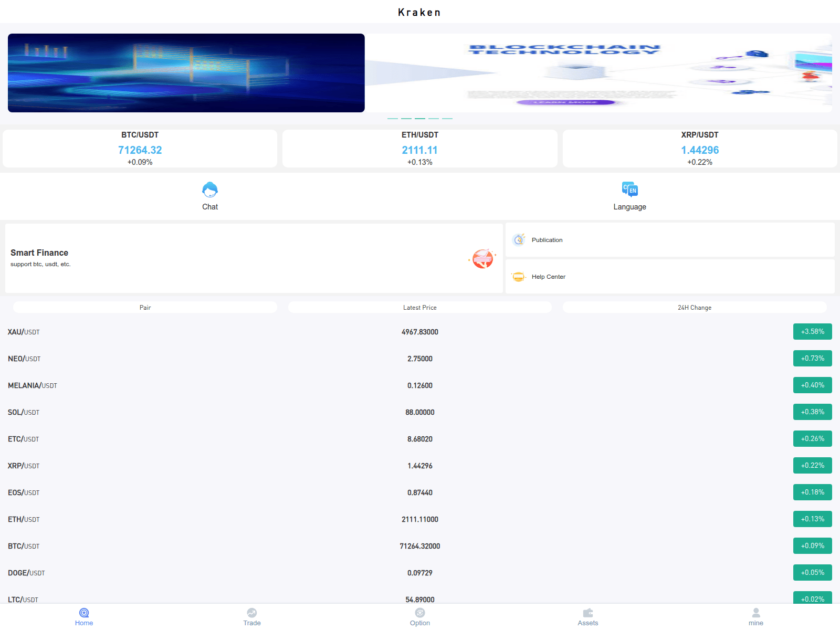Open the SOL/USDT pair row
Screen dimensions: 840x630
point(420,412)
